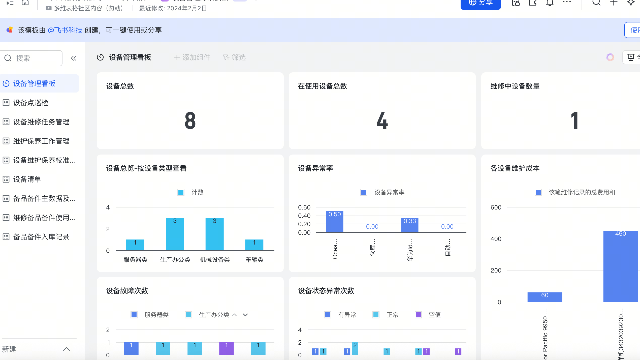Click the blue share button in the top bar

(x=480, y=4)
